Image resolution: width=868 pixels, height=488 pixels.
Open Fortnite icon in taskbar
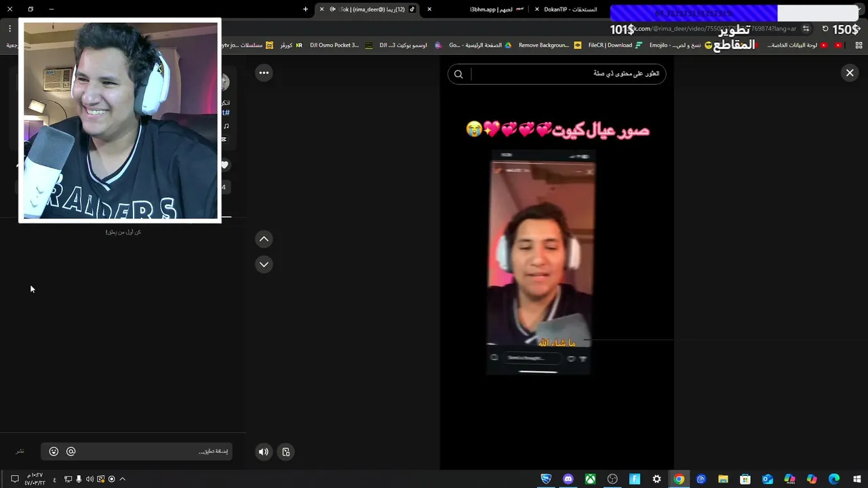[635, 479]
